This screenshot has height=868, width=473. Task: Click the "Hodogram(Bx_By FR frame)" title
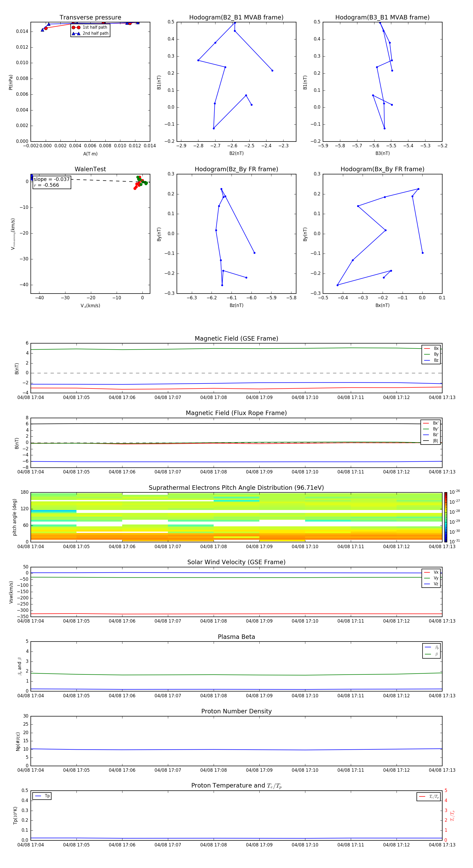coord(382,169)
